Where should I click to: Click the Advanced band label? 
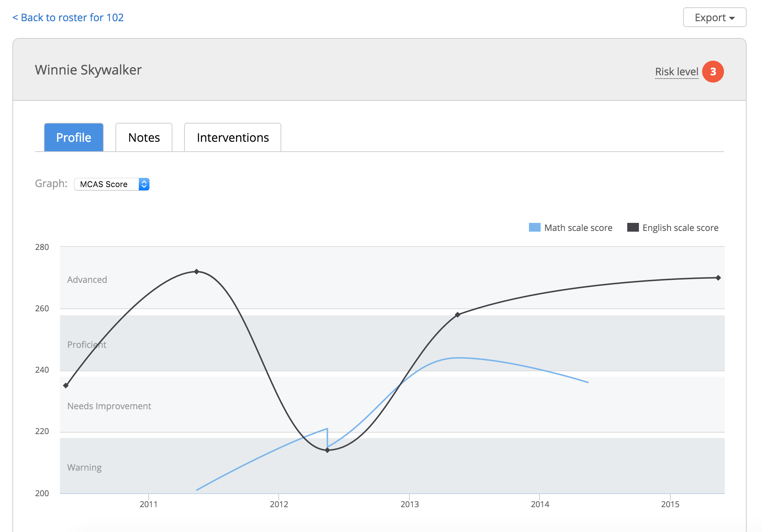point(87,280)
